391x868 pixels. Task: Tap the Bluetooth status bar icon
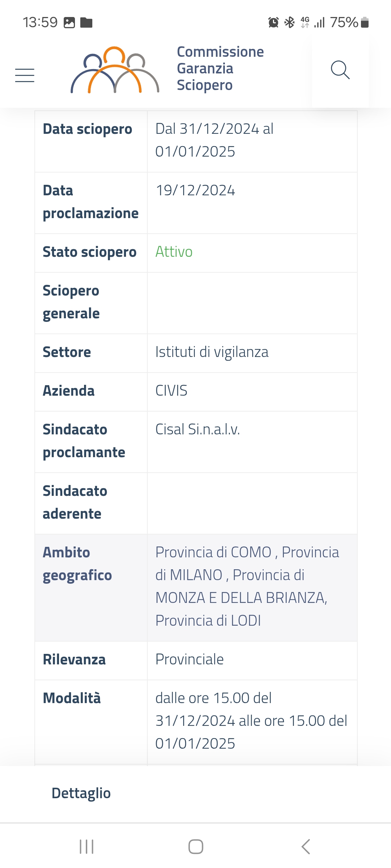tap(290, 22)
